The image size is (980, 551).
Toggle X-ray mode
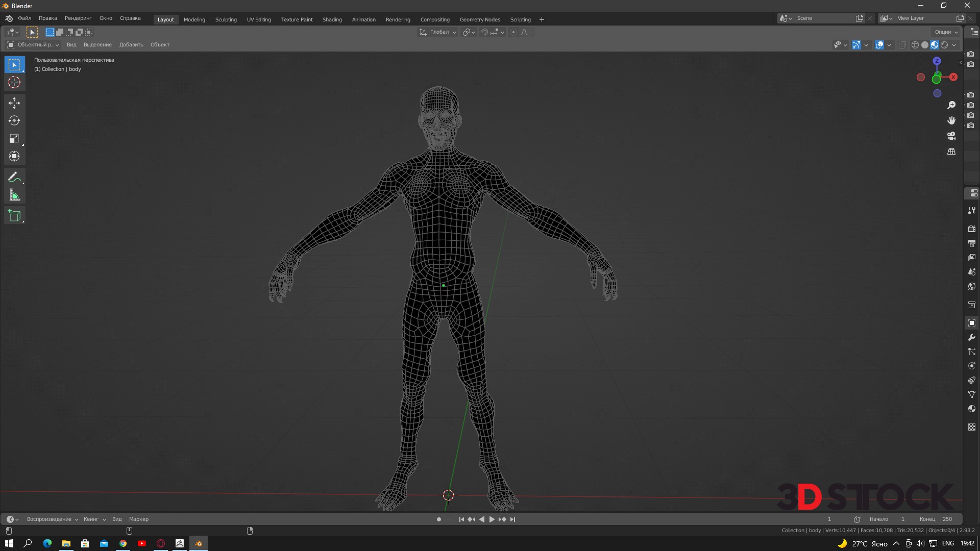tap(902, 45)
